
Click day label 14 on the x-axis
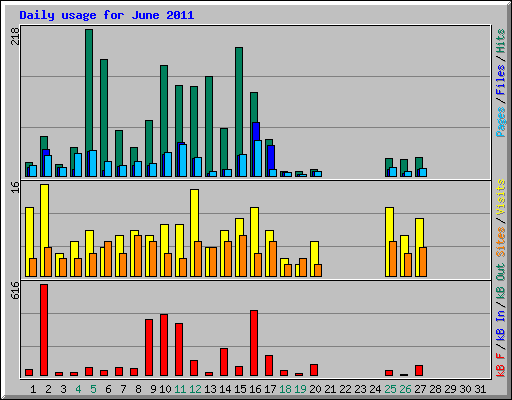tap(225, 389)
